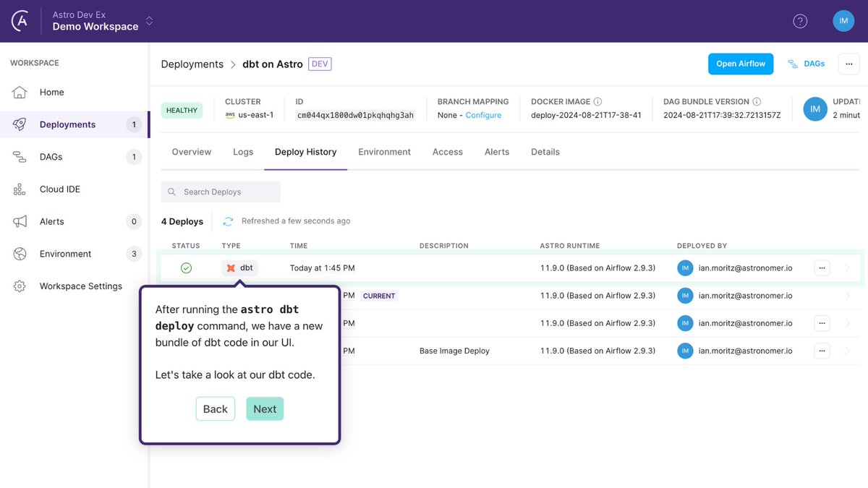Switch to the Details tab
The width and height of the screenshot is (868, 488).
545,152
